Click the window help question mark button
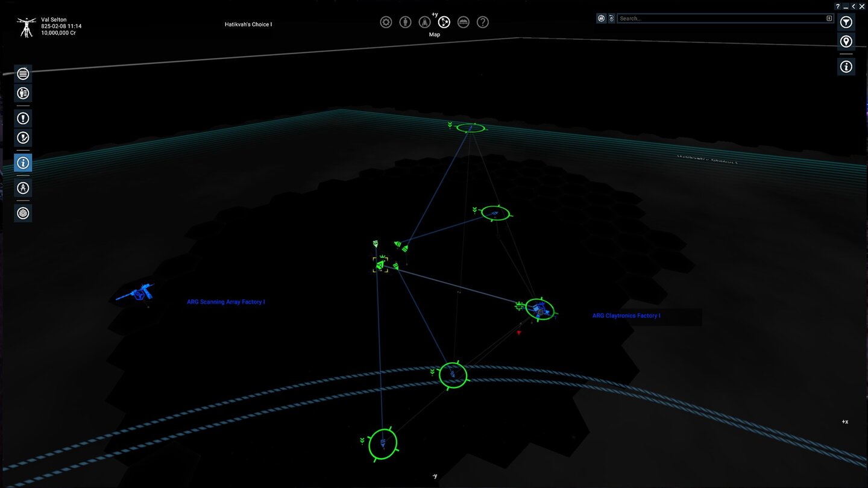 [838, 6]
